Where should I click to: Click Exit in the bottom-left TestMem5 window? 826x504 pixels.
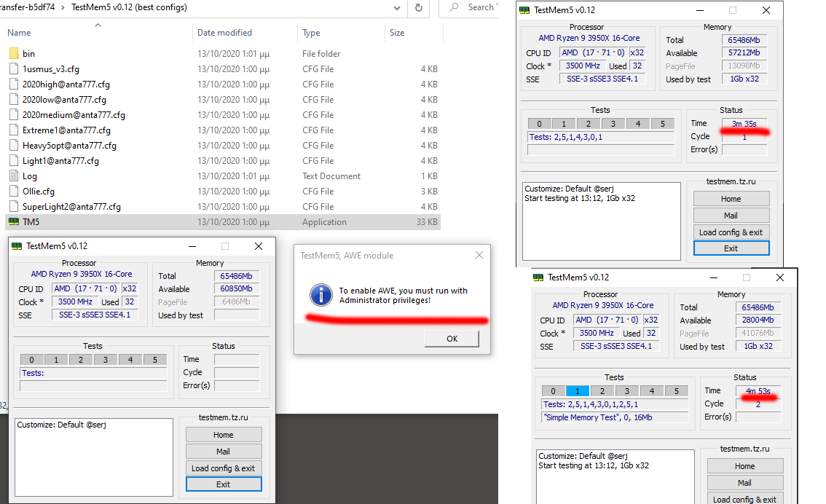tap(224, 484)
